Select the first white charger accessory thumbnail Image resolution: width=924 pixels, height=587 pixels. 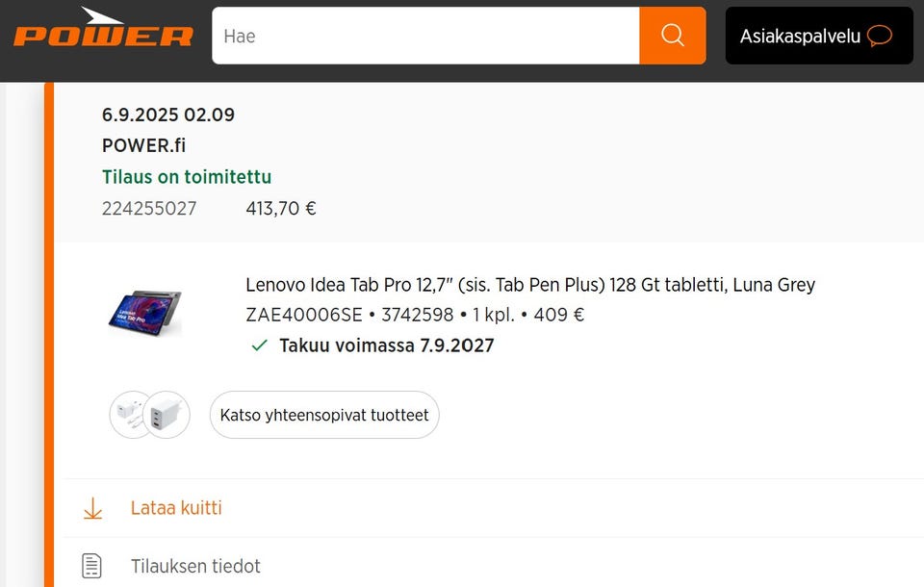click(x=130, y=414)
